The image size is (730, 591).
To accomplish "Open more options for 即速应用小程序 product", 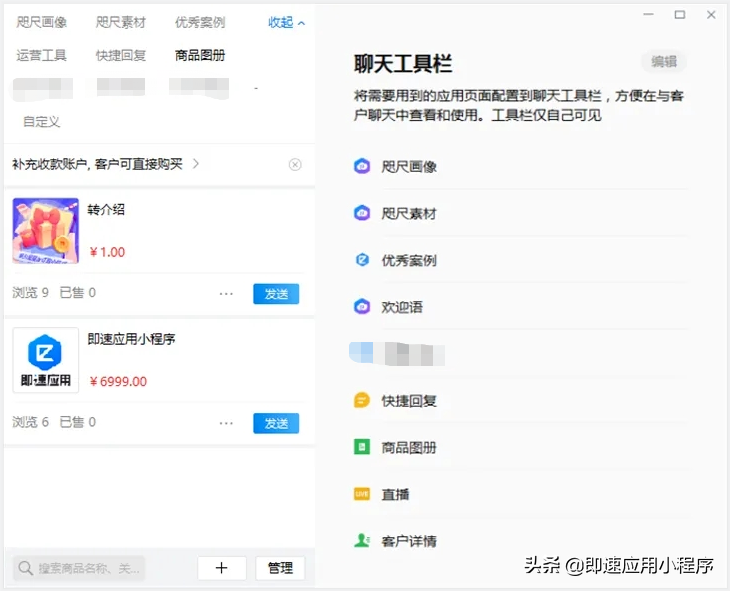I will click(226, 423).
